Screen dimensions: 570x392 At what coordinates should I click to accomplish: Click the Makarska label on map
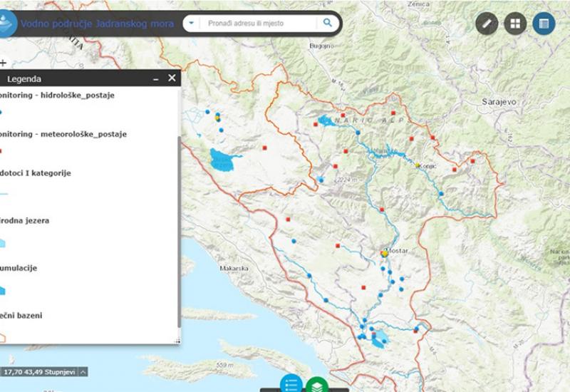click(234, 269)
